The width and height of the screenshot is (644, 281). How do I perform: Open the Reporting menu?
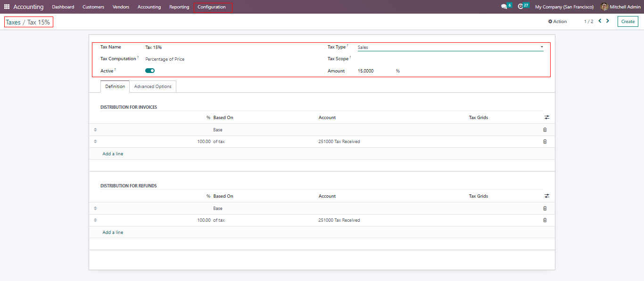click(x=179, y=7)
